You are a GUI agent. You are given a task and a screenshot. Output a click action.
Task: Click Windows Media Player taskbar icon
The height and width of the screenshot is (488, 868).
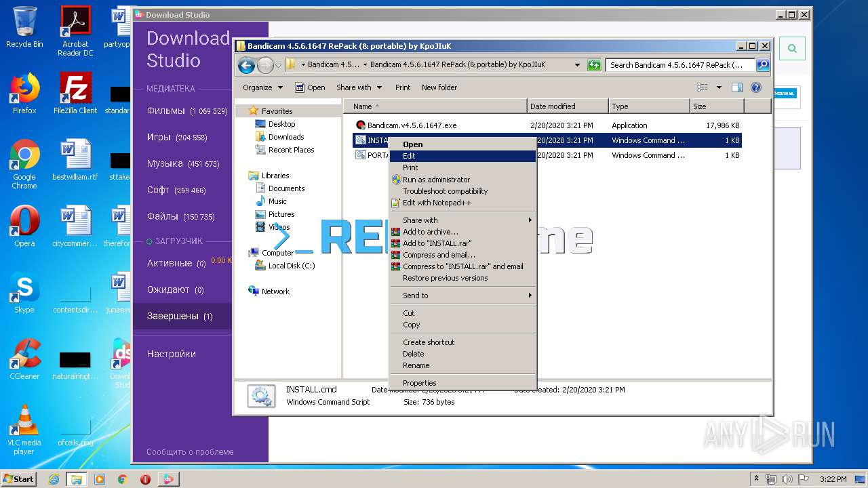tap(100, 479)
